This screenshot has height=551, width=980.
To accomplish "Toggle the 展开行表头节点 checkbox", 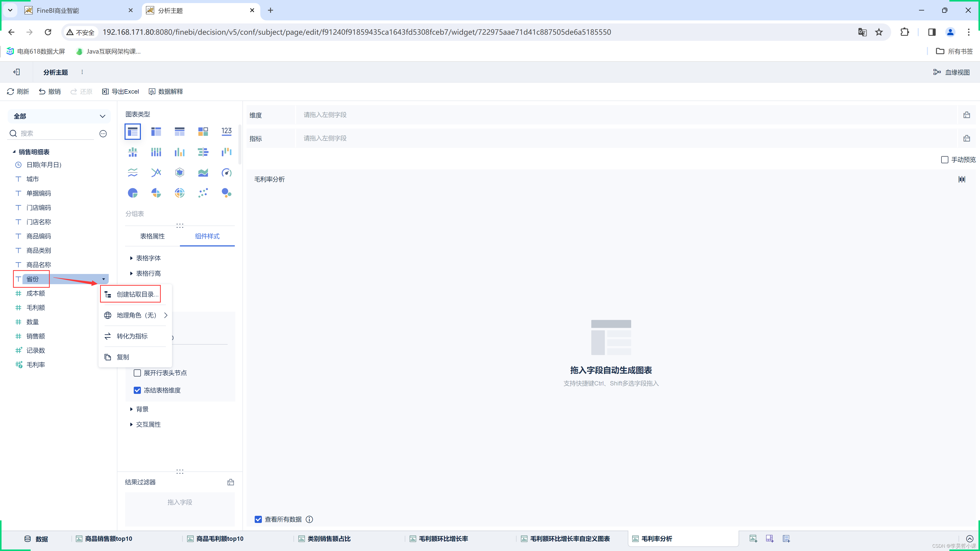I will [137, 373].
